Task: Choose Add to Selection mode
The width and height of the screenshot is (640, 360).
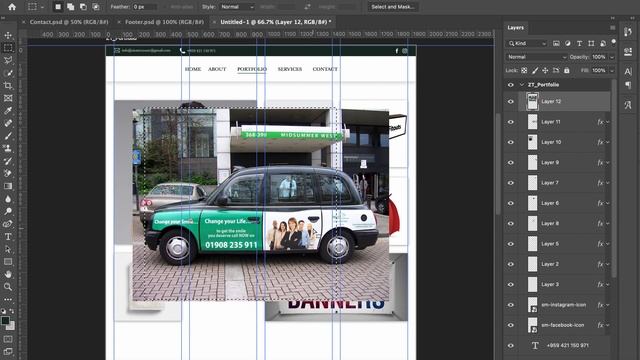Action: [x=71, y=7]
